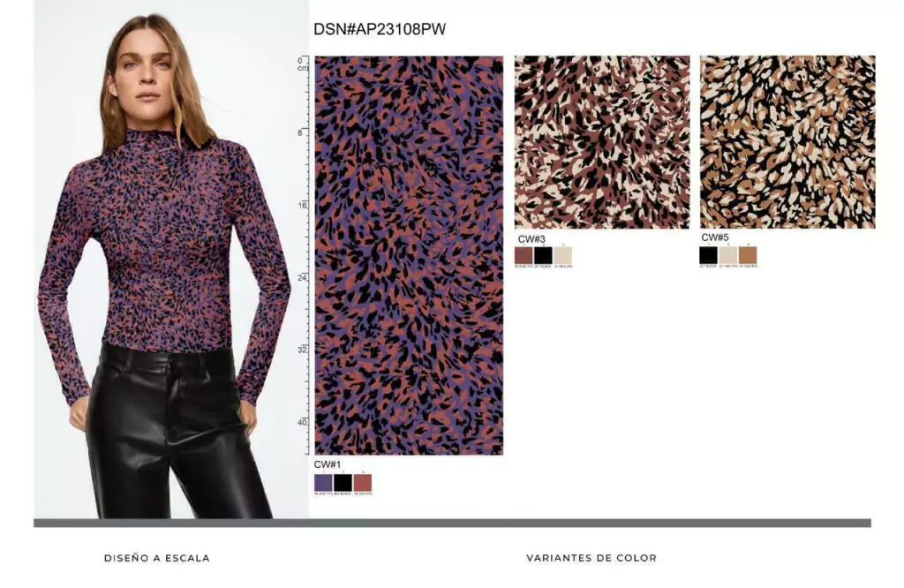Select the CW#3 mauve pattern thumbnail

coord(602,142)
